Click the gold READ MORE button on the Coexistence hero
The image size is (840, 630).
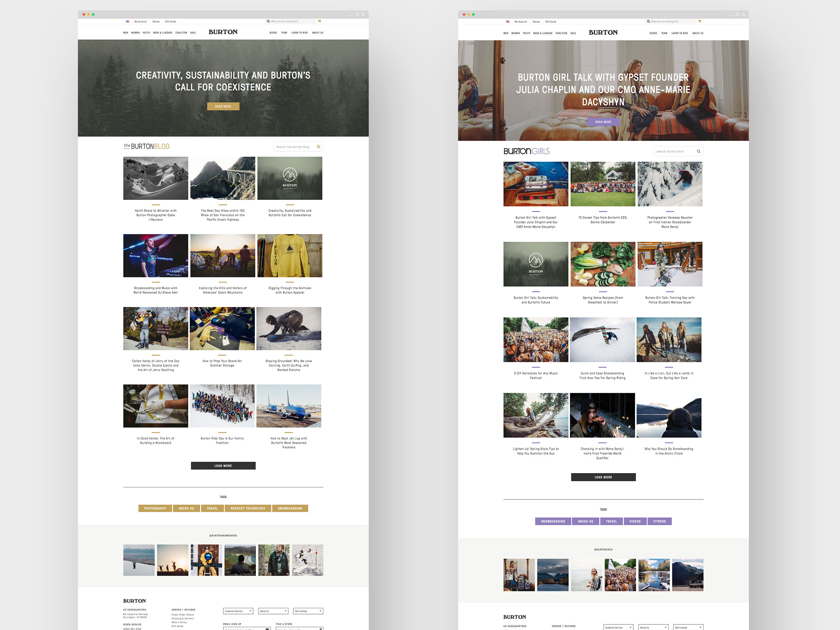(x=223, y=106)
